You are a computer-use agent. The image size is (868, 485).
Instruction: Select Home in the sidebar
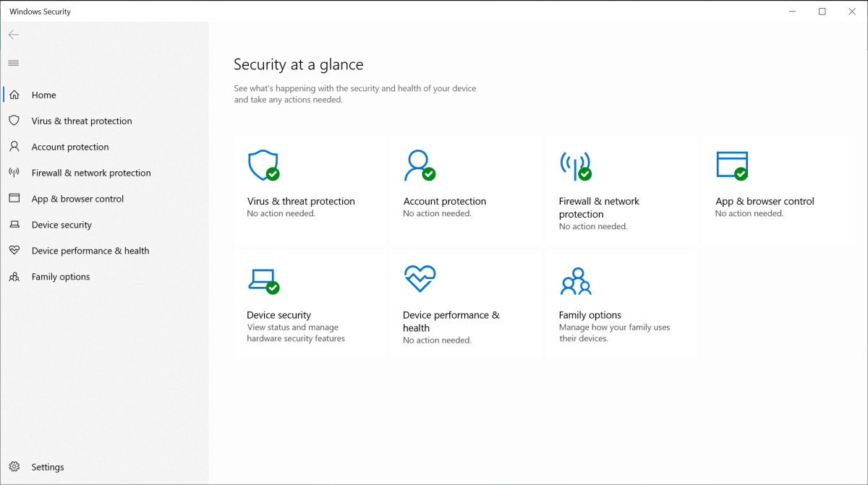104,95
